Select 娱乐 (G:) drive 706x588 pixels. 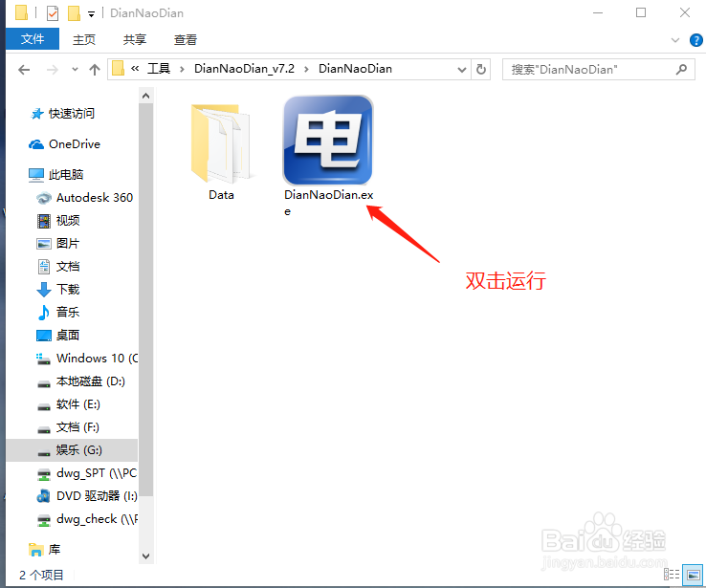[72, 450]
